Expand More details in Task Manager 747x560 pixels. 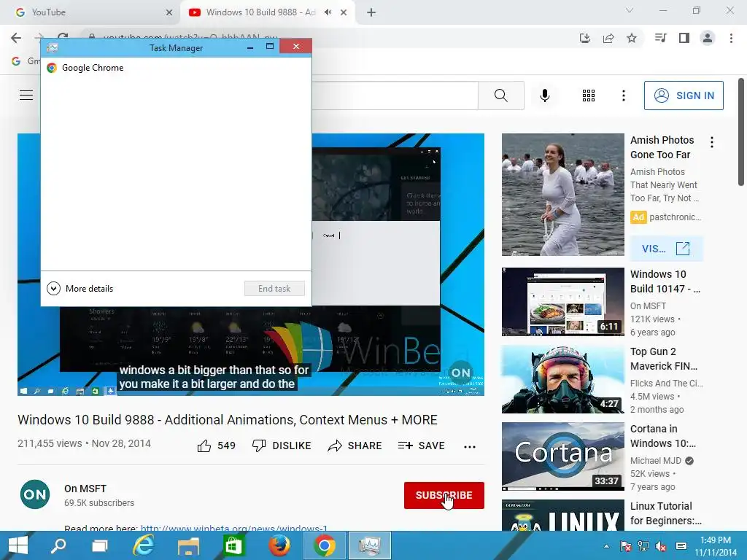click(x=80, y=289)
